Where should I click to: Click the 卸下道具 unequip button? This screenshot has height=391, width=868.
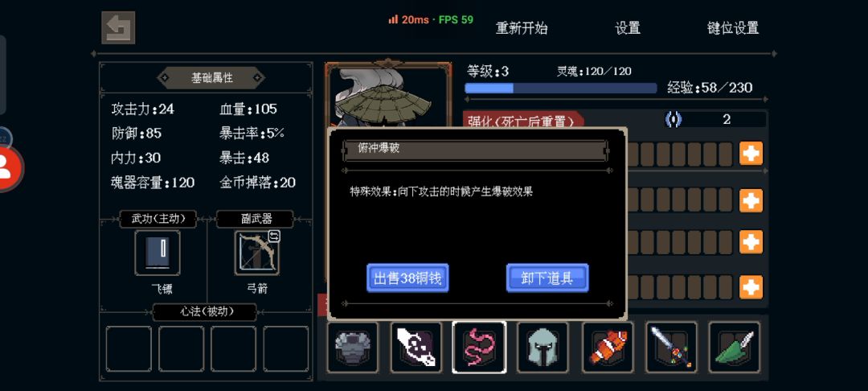click(x=547, y=278)
